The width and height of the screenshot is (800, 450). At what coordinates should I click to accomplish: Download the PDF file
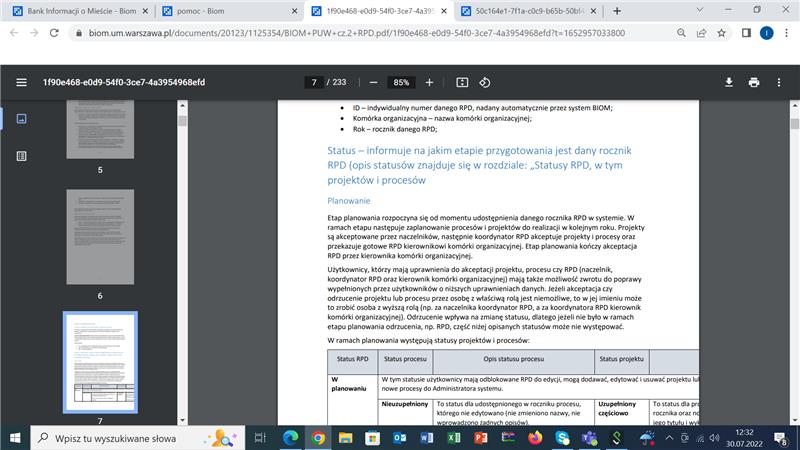pyautogui.click(x=729, y=82)
